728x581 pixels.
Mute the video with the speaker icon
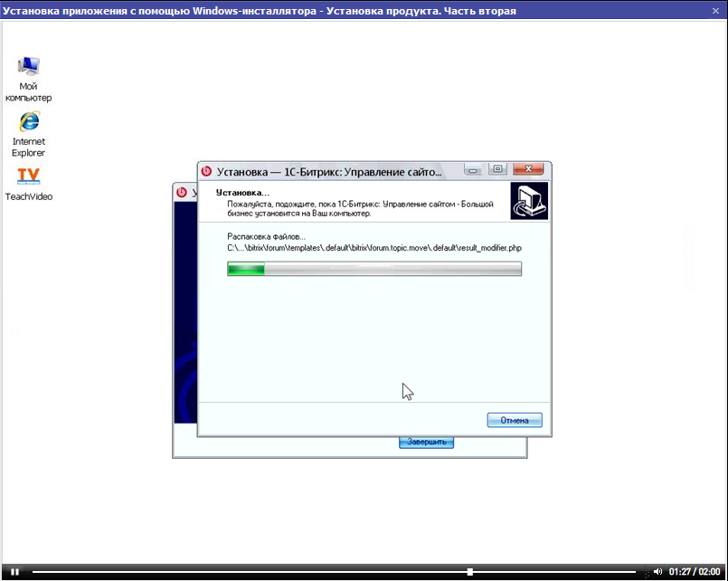pos(657,572)
